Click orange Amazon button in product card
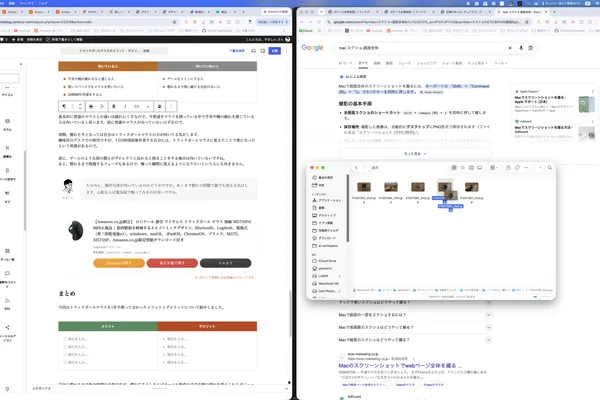The width and height of the screenshot is (600, 400). coord(119,263)
